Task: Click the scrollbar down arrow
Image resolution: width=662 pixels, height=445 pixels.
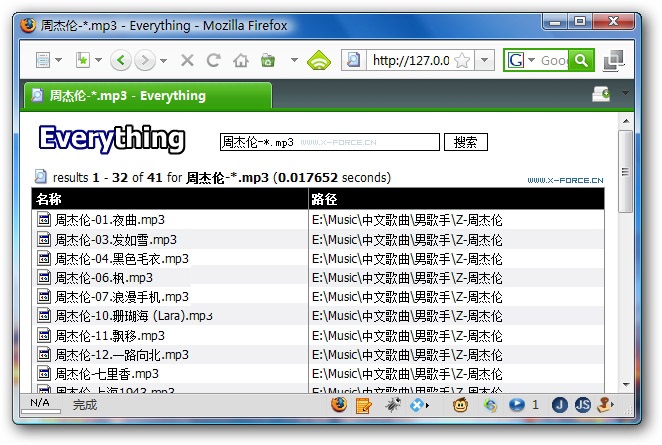Action: (626, 385)
